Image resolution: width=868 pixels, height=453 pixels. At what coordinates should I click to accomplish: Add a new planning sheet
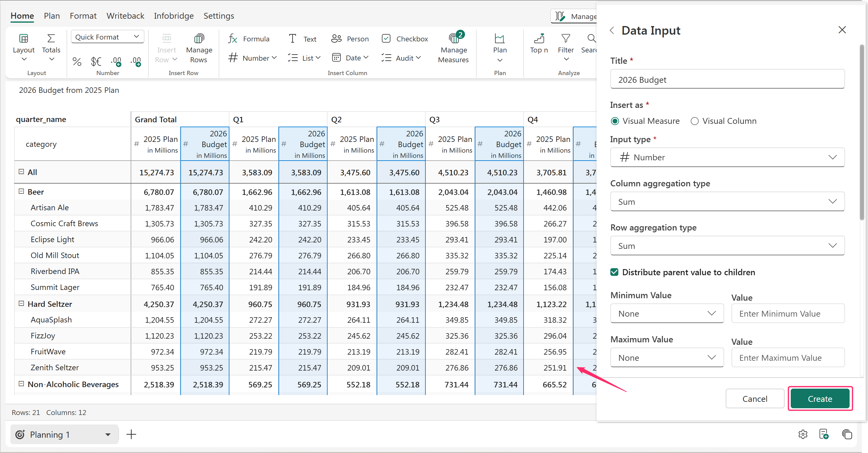pyautogui.click(x=131, y=435)
